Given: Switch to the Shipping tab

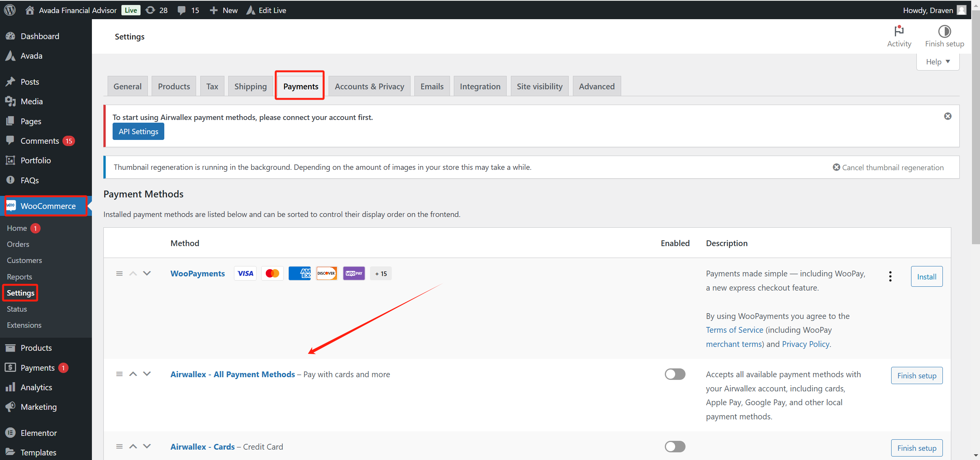Looking at the screenshot, I should click(x=250, y=86).
